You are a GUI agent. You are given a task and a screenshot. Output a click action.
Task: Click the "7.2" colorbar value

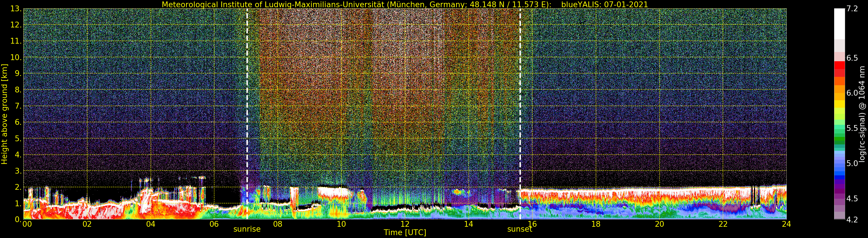click(852, 9)
